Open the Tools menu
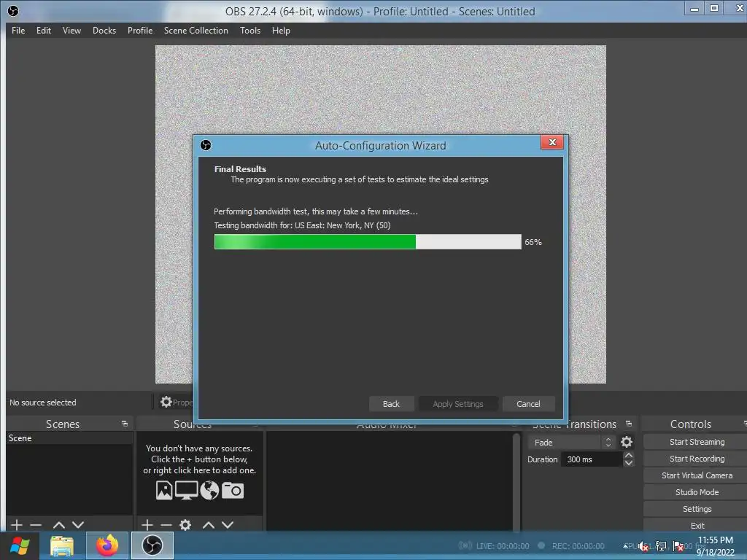 250,31
